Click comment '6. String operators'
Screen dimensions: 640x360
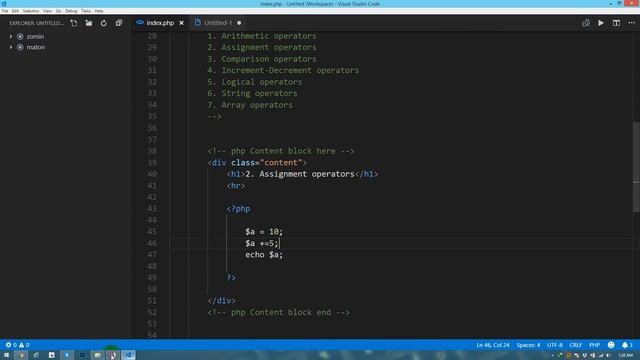(252, 93)
